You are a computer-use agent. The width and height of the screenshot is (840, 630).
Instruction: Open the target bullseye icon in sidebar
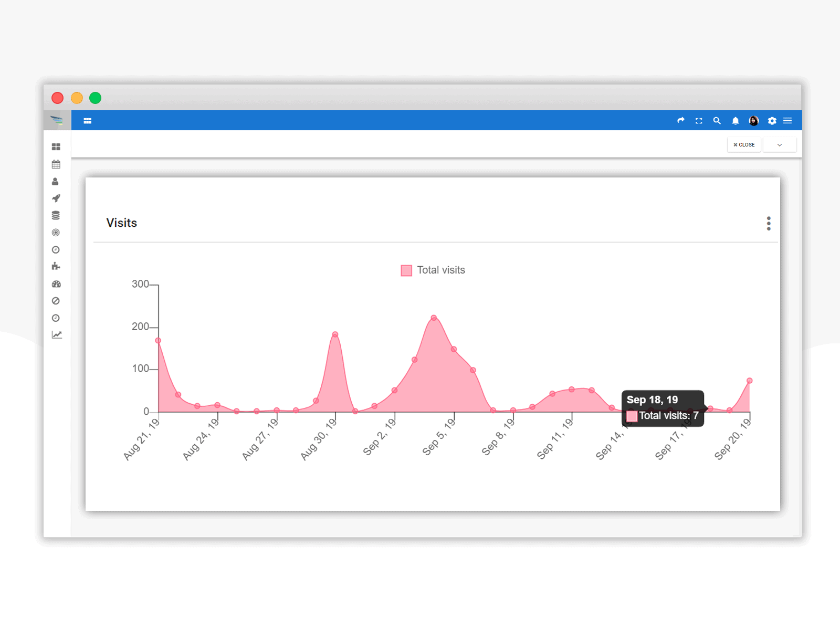(56, 233)
